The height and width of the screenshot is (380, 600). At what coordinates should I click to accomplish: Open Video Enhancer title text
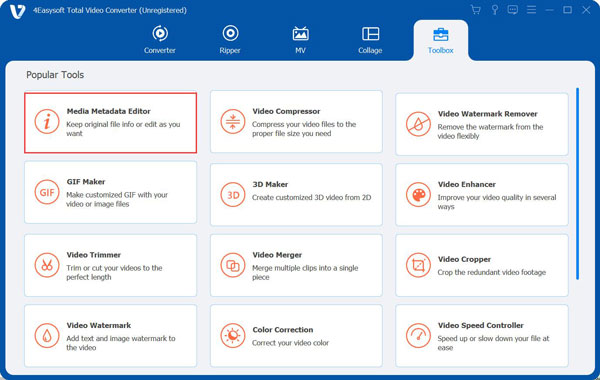(466, 184)
